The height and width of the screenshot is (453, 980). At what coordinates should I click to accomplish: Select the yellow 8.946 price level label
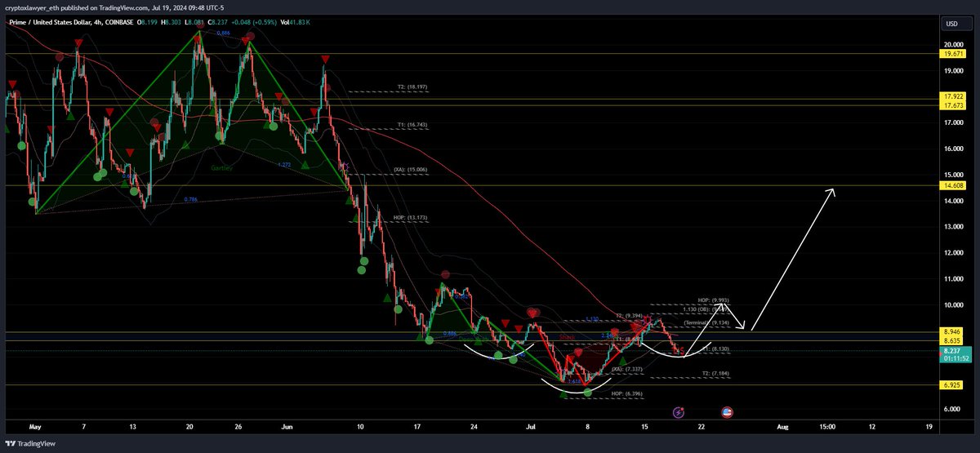coord(951,333)
